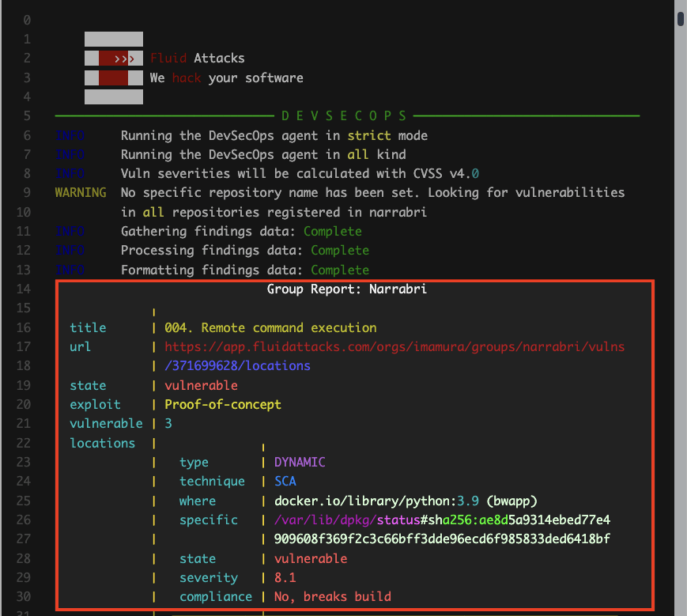Click the /var/lib/dpkg/status path text
The image size is (687, 616).
347,520
